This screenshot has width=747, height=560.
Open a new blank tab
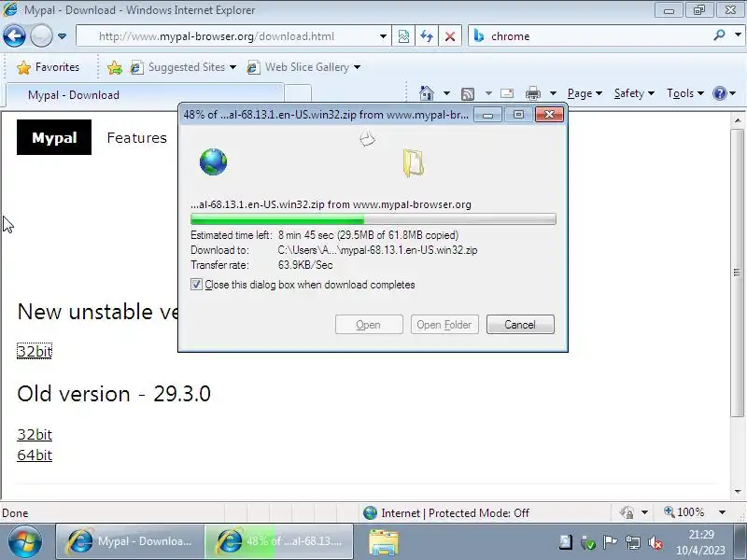click(298, 94)
